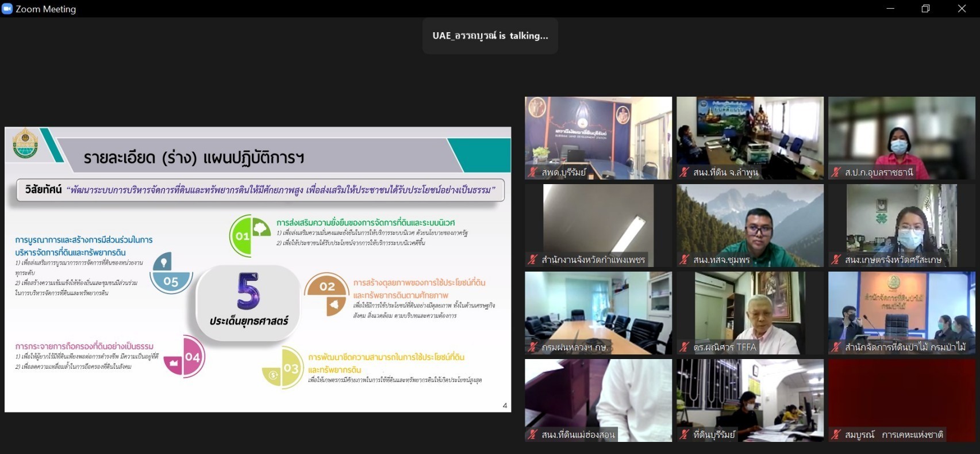The height and width of the screenshot is (454, 980).
Task: Click muted mic icon on สพด.บุรีรัมย์ tile
Action: (x=533, y=172)
